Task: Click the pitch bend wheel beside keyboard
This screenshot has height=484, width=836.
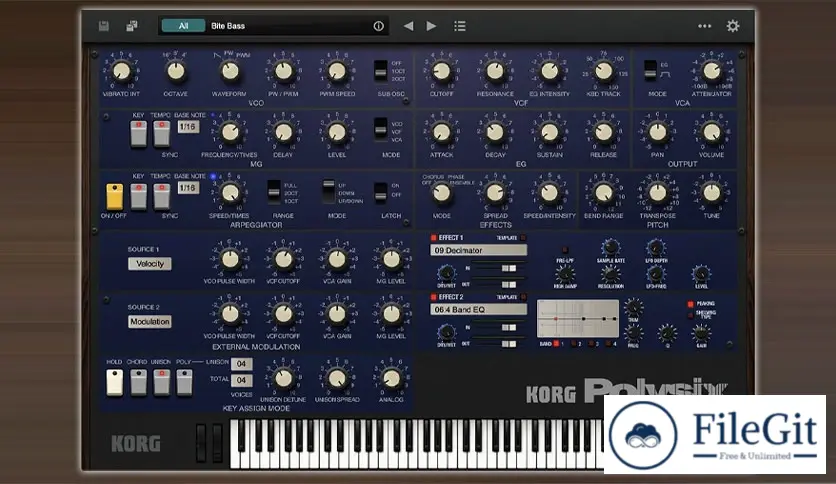Action: tap(201, 443)
